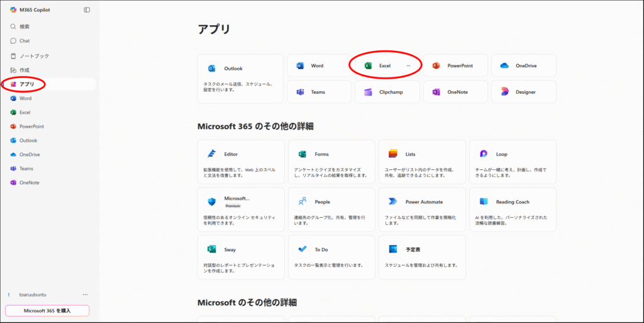
Task: Open Word from the left sidebar
Action: pyautogui.click(x=25, y=98)
